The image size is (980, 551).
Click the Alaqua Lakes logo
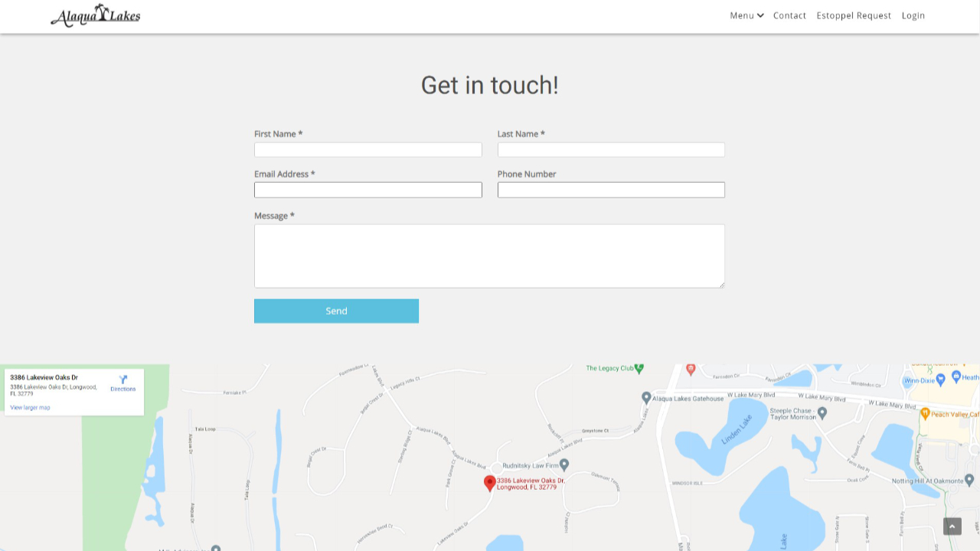pos(96,15)
